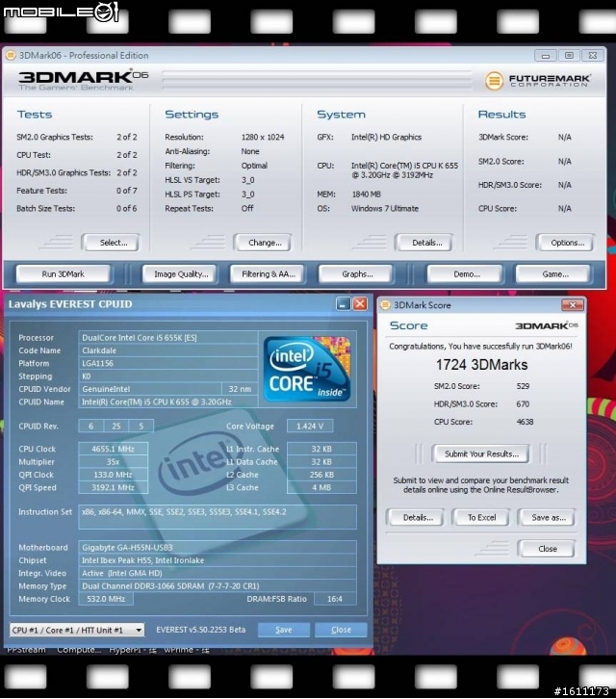This screenshot has width=616, height=699.
Task: Click Run 3DMark button
Action: point(63,274)
